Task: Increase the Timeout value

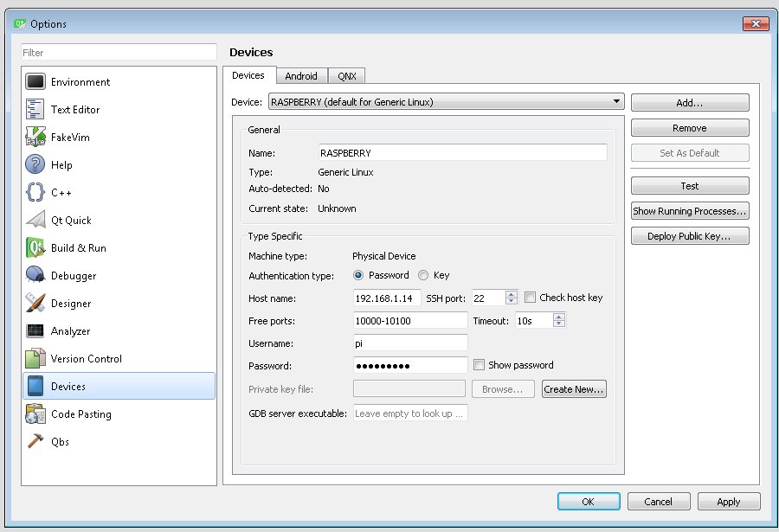Action: (x=559, y=317)
